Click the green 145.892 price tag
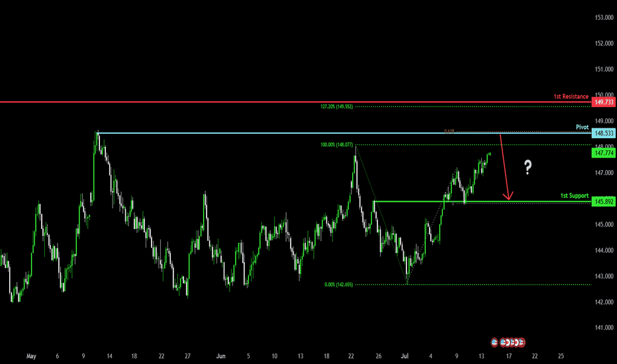The image size is (617, 364). (x=604, y=202)
